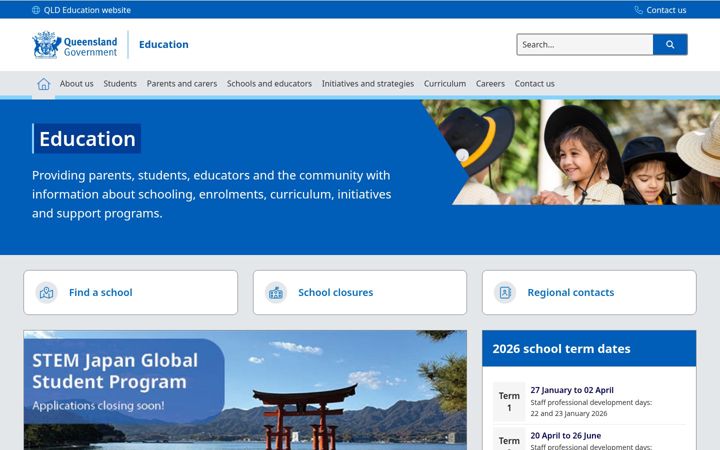Open the Regional contacts link

tap(571, 292)
